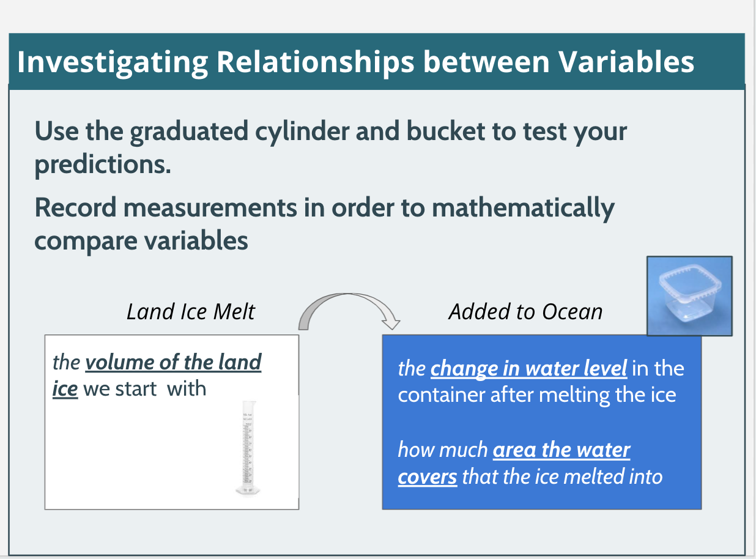Select the 'Added to Ocean' label
756x559 pixels.
(x=525, y=312)
